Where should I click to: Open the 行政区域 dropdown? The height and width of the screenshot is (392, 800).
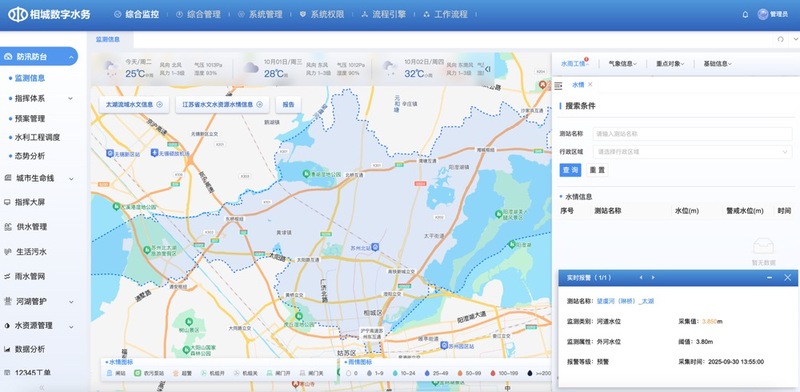pyautogui.click(x=692, y=152)
